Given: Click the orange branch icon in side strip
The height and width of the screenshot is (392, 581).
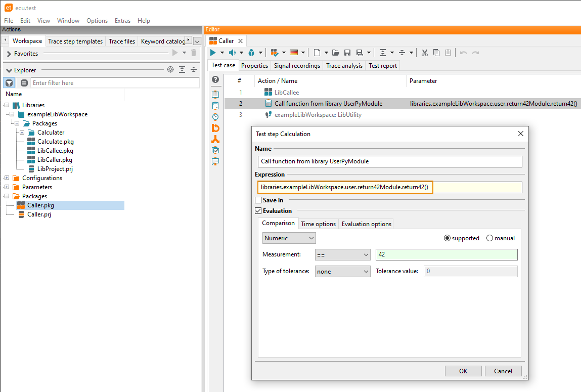Looking at the screenshot, I should click(x=215, y=139).
